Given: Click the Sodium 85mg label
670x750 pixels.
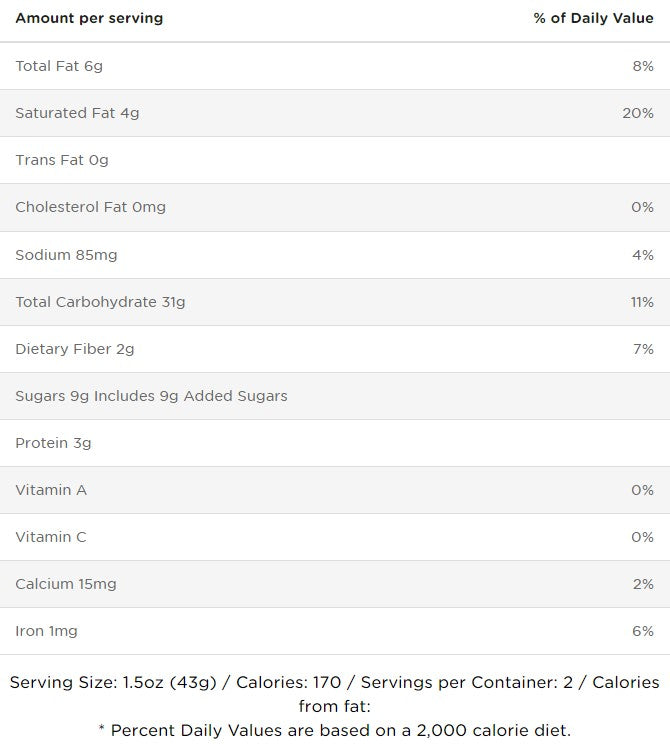Looking at the screenshot, I should click(66, 255).
